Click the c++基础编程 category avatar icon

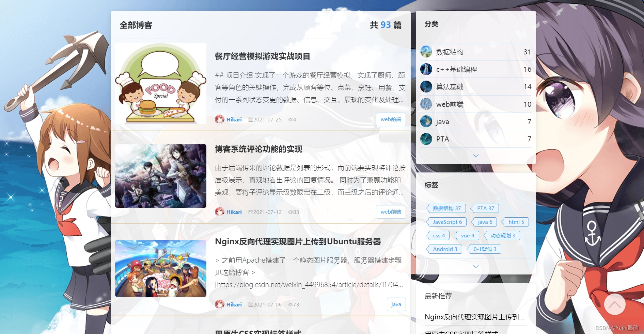pyautogui.click(x=426, y=69)
